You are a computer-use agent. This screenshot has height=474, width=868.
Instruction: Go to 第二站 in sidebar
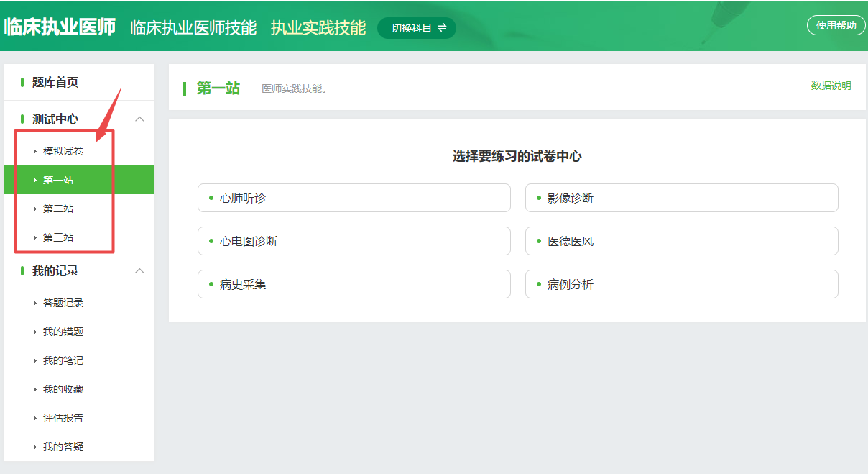tap(58, 209)
